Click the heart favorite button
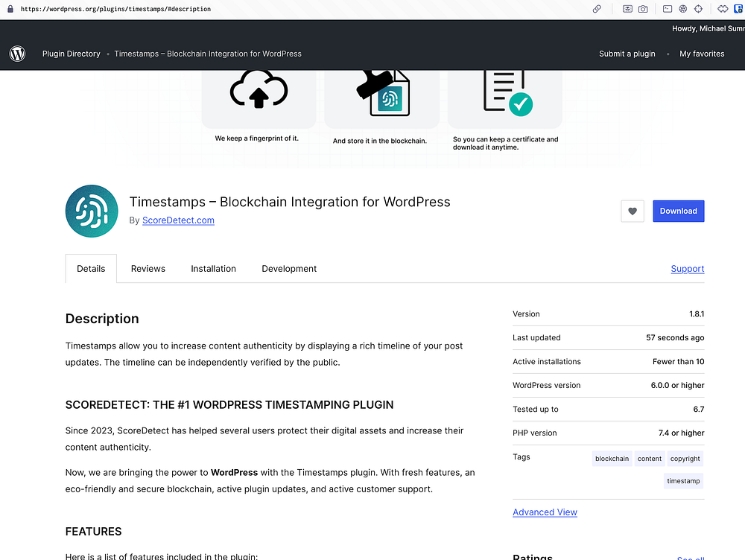The height and width of the screenshot is (560, 745). (x=633, y=211)
